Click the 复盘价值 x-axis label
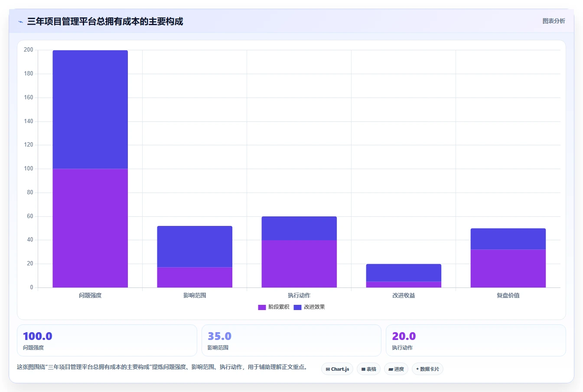This screenshot has height=392, width=583. (508, 295)
